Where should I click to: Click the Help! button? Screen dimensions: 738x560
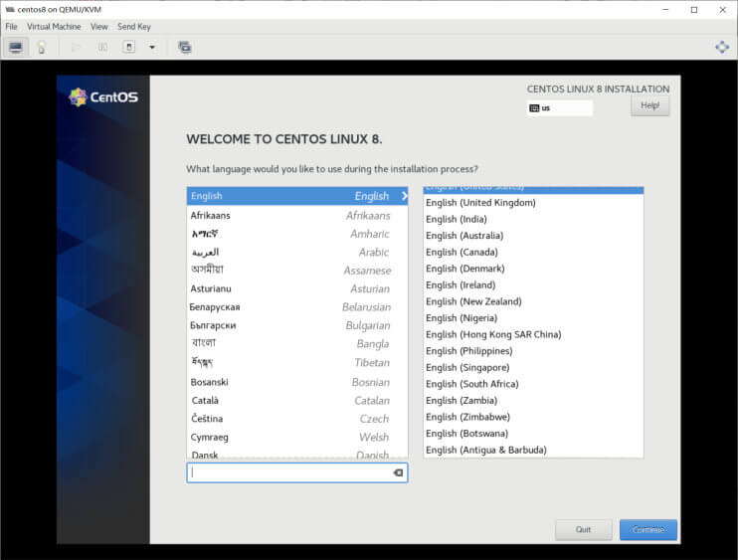pyautogui.click(x=650, y=105)
